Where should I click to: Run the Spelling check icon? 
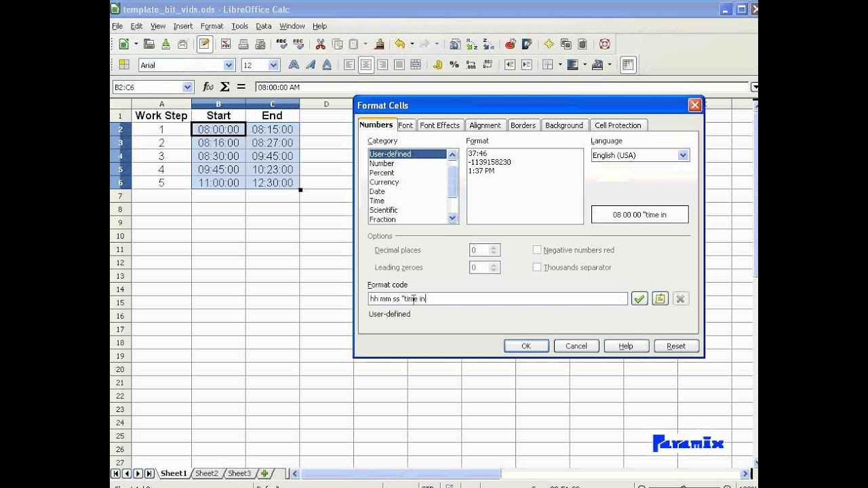[282, 44]
